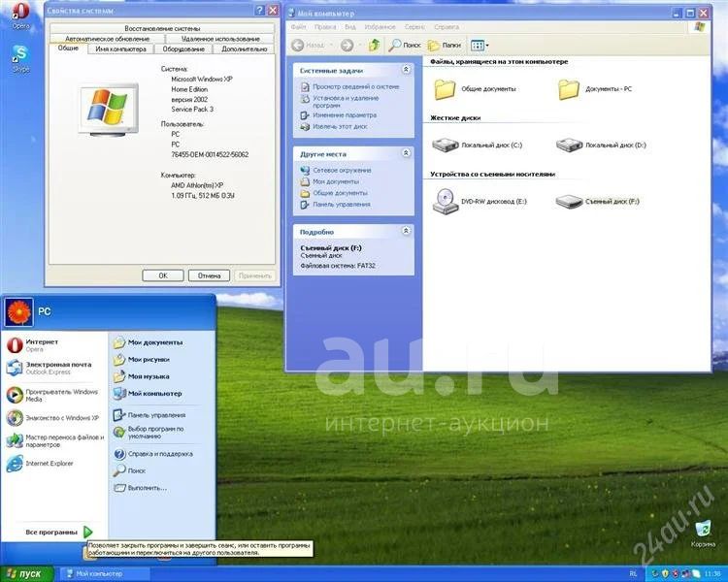Open the Файл menu in Мой компьютер
The image size is (728, 582).
(298, 27)
